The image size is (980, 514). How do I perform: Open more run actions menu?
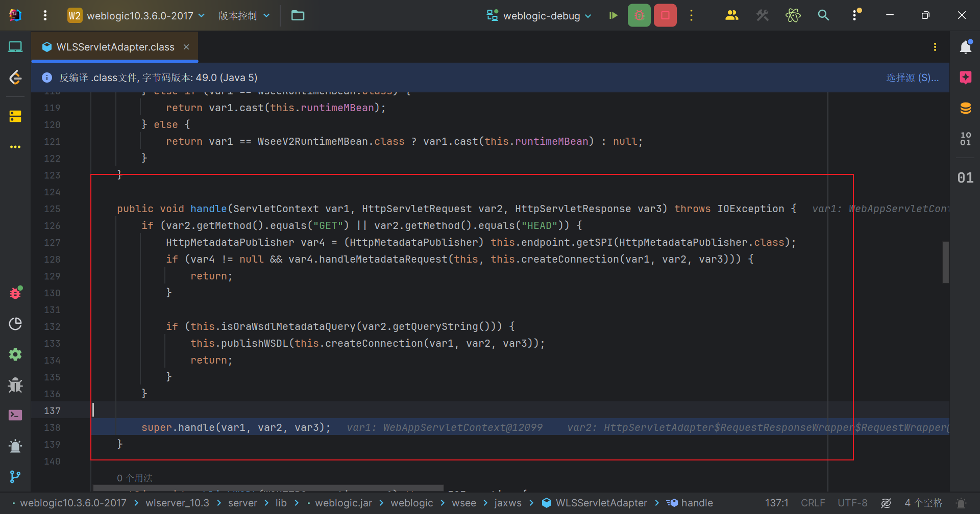(x=691, y=15)
